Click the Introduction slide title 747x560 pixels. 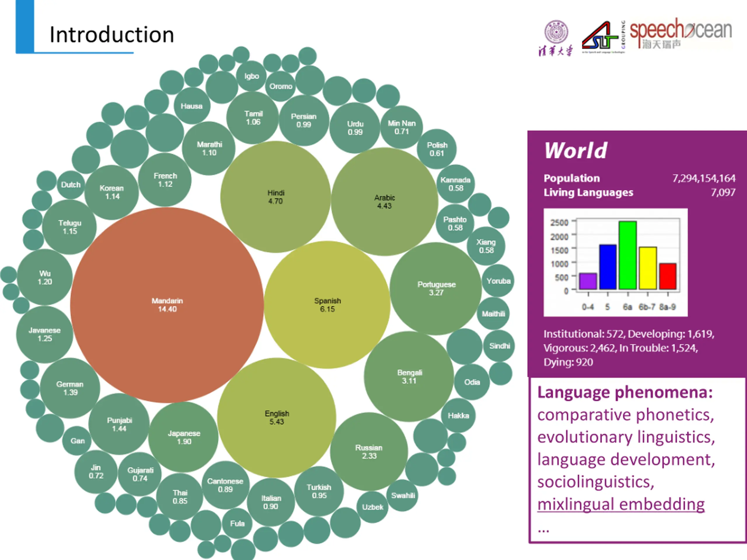click(112, 34)
